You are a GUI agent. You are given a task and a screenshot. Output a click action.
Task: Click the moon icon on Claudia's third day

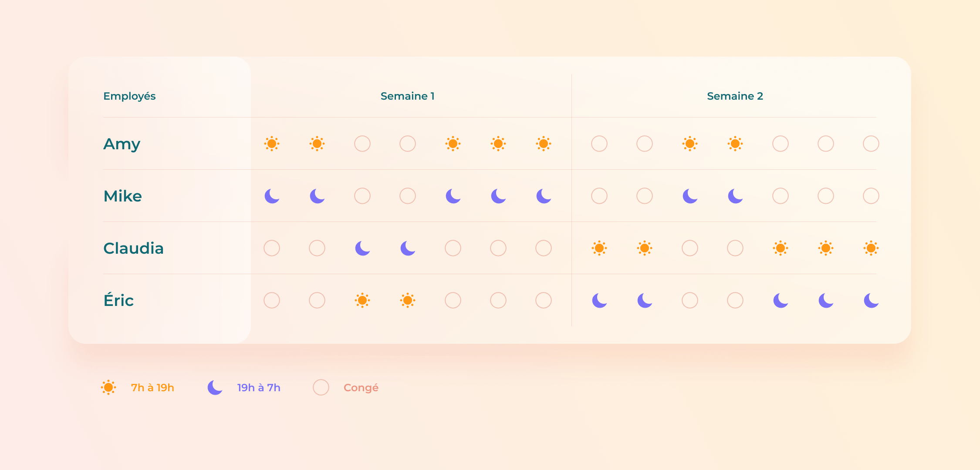pos(360,247)
